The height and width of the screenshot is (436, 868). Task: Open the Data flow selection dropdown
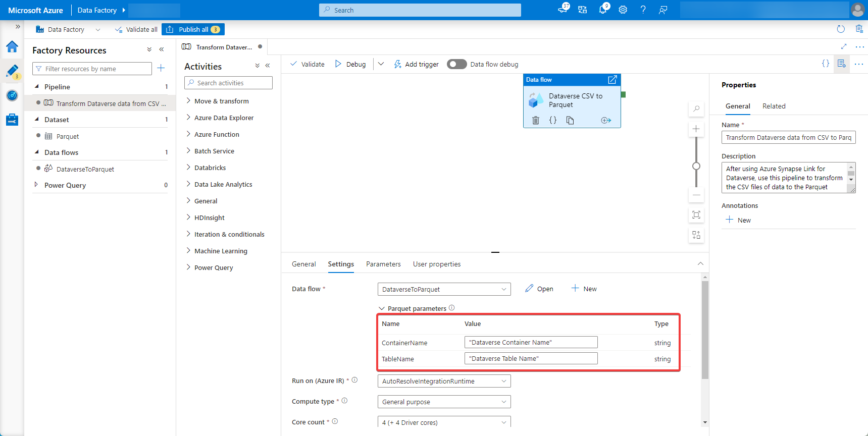[x=444, y=289]
